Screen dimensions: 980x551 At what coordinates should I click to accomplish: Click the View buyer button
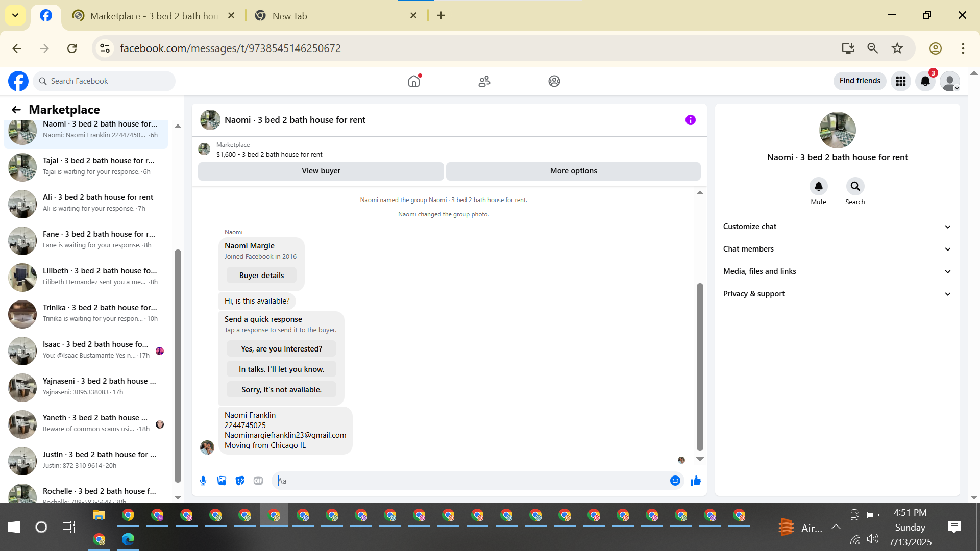[321, 171]
